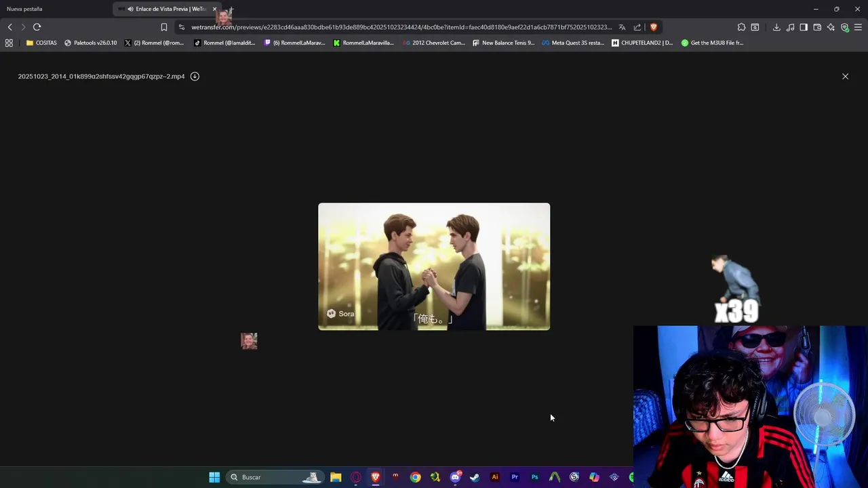Open the CHUPETELAND2 bookmark

642,43
